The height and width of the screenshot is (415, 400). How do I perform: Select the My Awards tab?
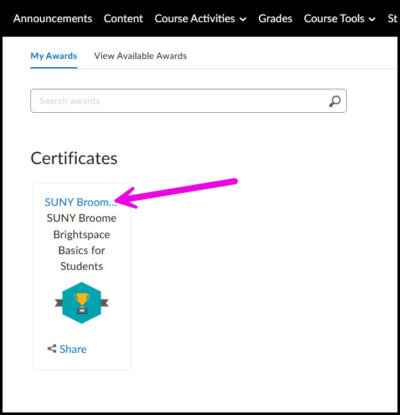54,56
